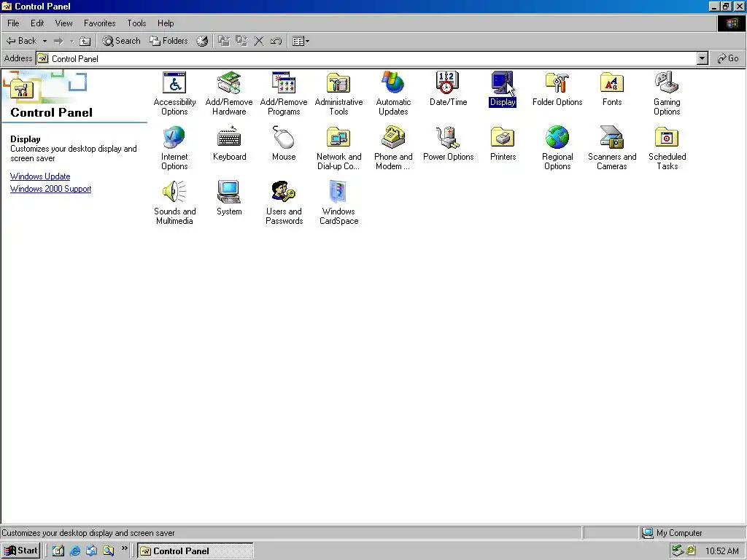Click the Copy To toolbar icon
Screen dimensions: 747x560
coord(241,41)
